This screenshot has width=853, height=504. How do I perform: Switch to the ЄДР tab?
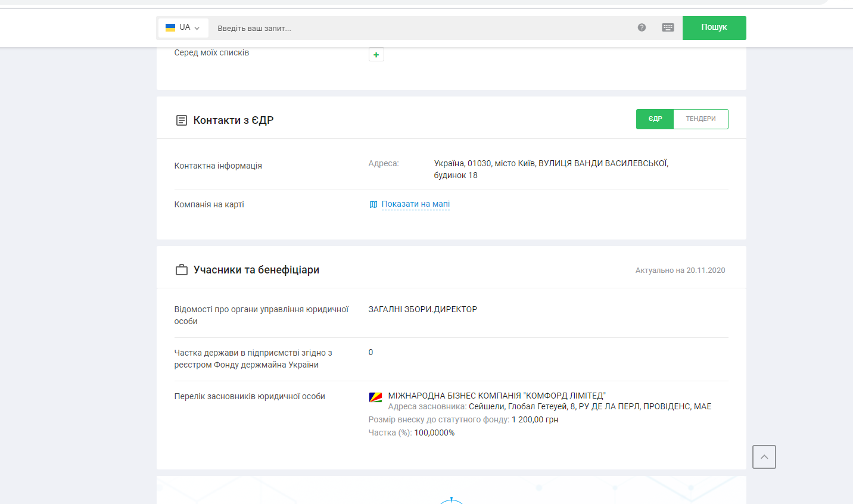point(655,119)
